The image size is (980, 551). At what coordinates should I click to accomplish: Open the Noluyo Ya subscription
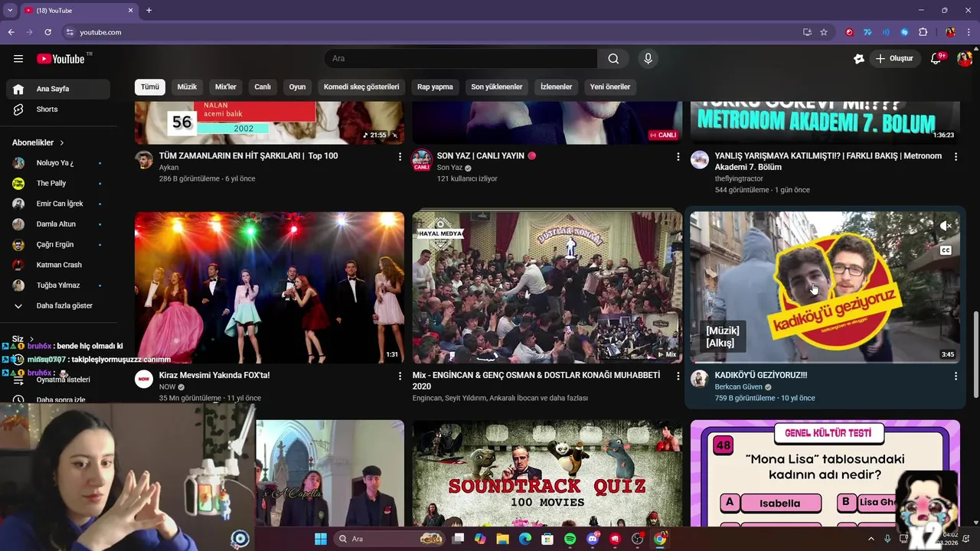[x=58, y=163]
